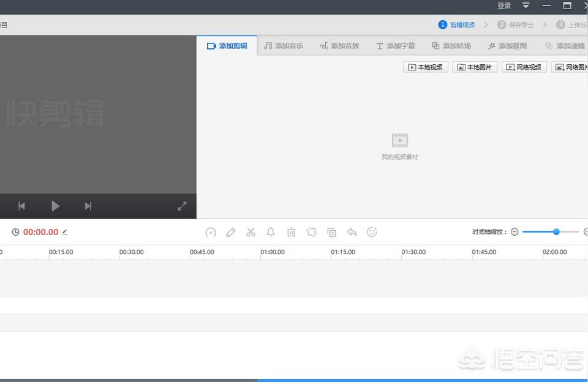This screenshot has height=382, width=588.
Task: Click the 00:30.00 mark on timeline ruler
Action: [x=132, y=252]
